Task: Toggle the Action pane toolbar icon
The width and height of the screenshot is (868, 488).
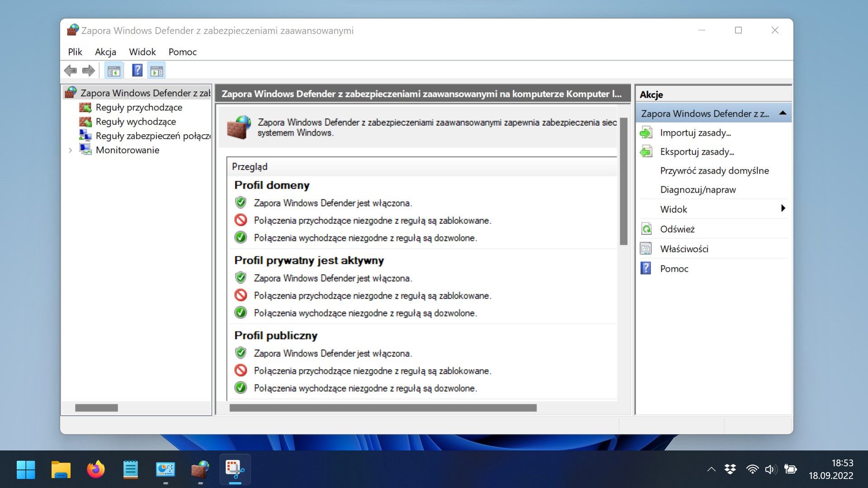Action: point(157,71)
